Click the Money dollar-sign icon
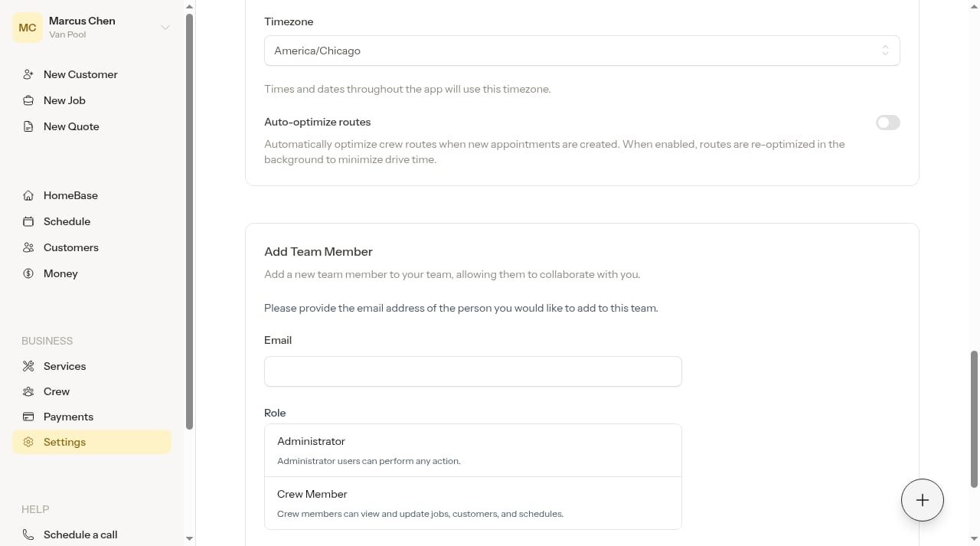The image size is (980, 546). click(x=28, y=273)
